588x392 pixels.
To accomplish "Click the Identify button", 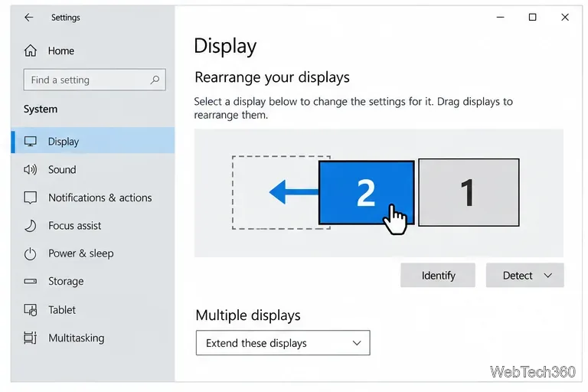I will (438, 276).
